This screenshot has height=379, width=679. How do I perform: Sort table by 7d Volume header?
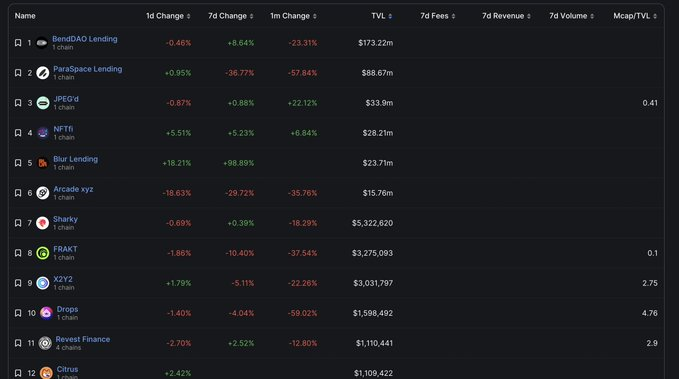[571, 16]
